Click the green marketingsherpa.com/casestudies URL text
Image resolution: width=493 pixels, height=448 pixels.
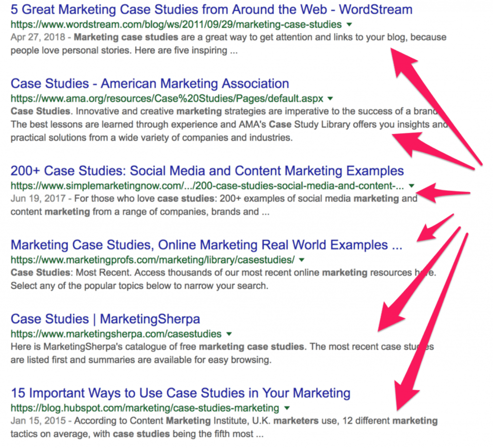[116, 334]
